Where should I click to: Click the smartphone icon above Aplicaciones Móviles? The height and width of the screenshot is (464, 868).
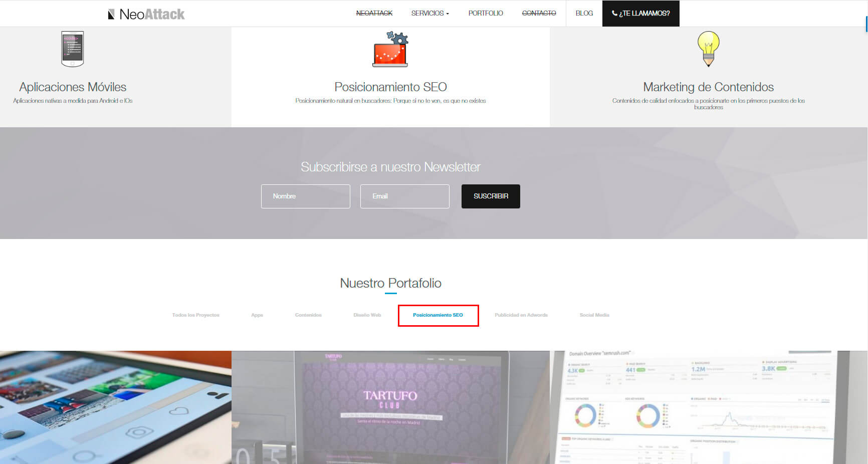click(x=72, y=49)
